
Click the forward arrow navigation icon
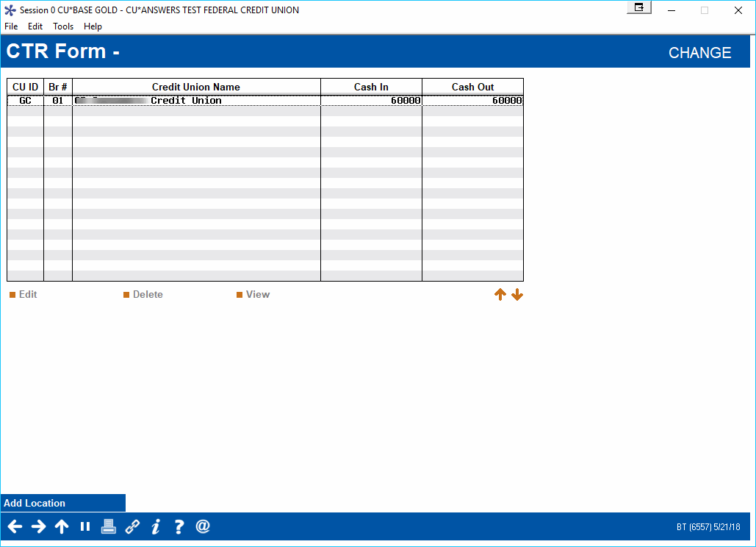[38, 526]
